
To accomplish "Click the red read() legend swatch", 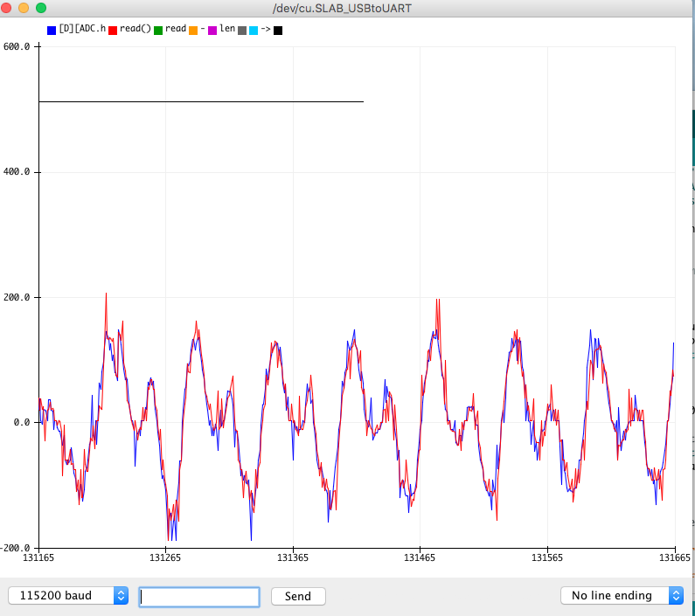I will point(113,30).
